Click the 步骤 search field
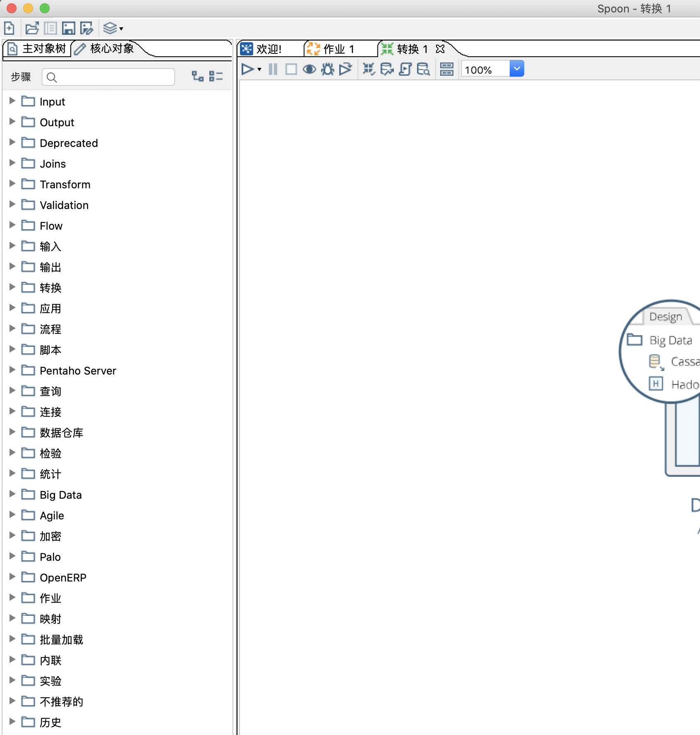 (x=108, y=77)
